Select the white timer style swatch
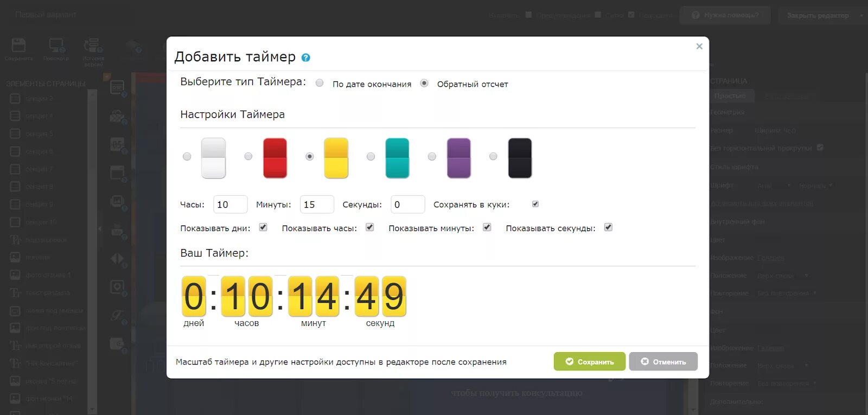The width and height of the screenshot is (868, 415). pos(213,158)
